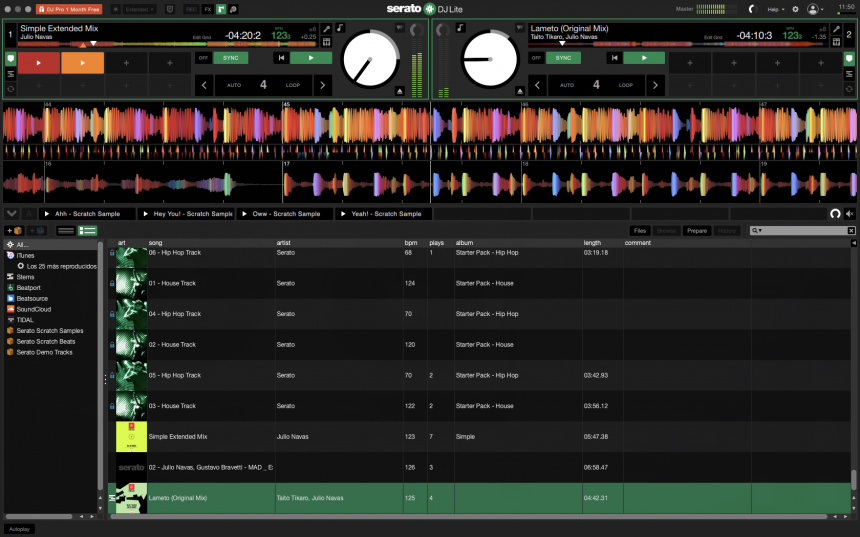This screenshot has height=537, width=860.
Task: Add a third cue point on deck 1
Action: [x=126, y=63]
